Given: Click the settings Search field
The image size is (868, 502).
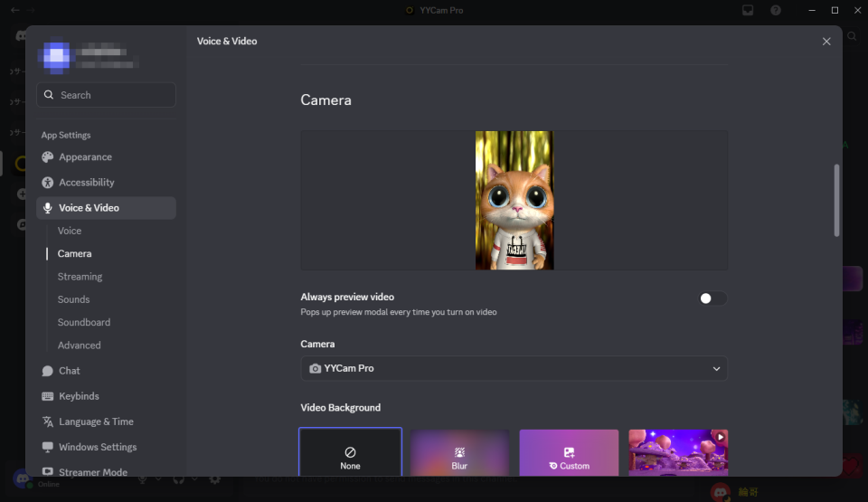Looking at the screenshot, I should pos(107,95).
